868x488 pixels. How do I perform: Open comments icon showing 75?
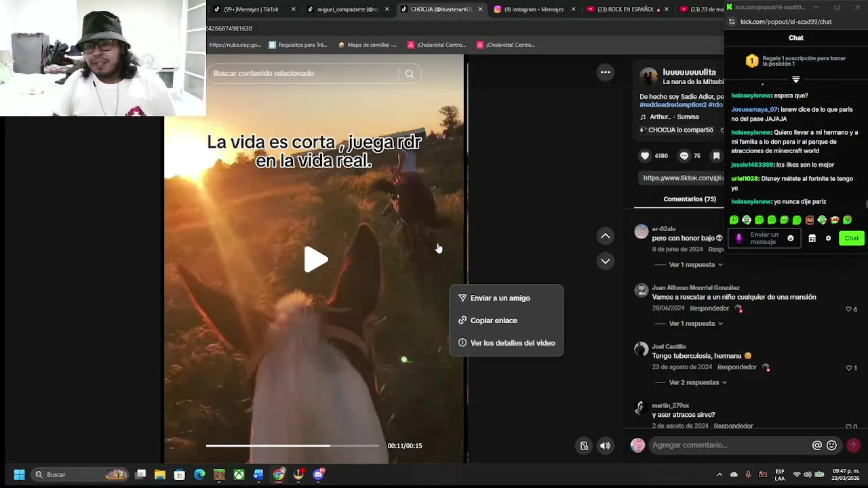[684, 156]
